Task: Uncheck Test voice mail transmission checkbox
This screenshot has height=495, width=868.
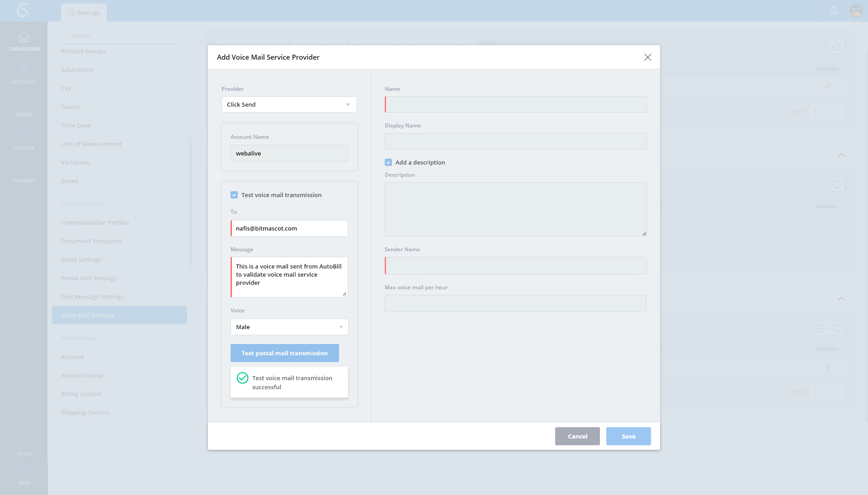Action: tap(234, 195)
